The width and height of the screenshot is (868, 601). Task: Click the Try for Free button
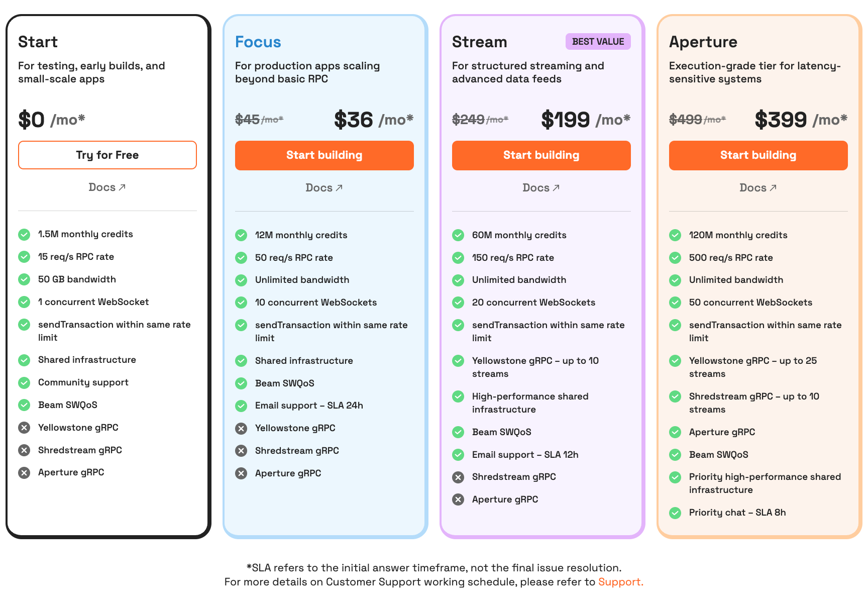pos(107,155)
